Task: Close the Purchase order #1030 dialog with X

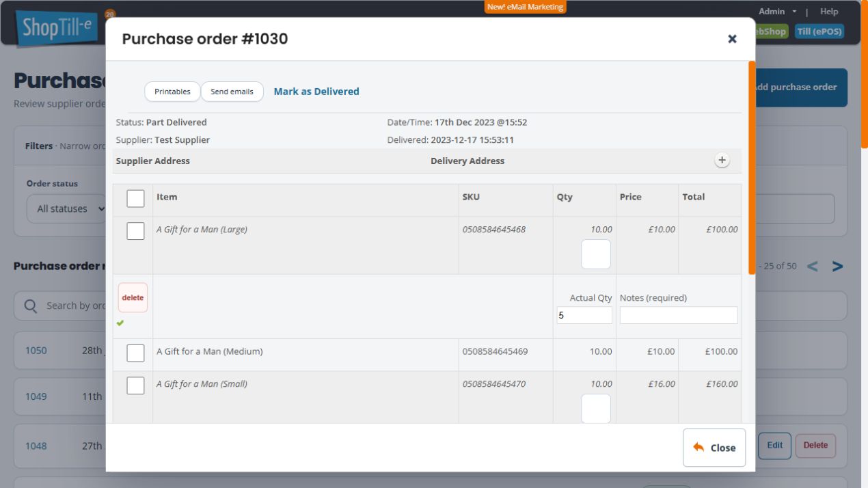Action: (x=732, y=39)
